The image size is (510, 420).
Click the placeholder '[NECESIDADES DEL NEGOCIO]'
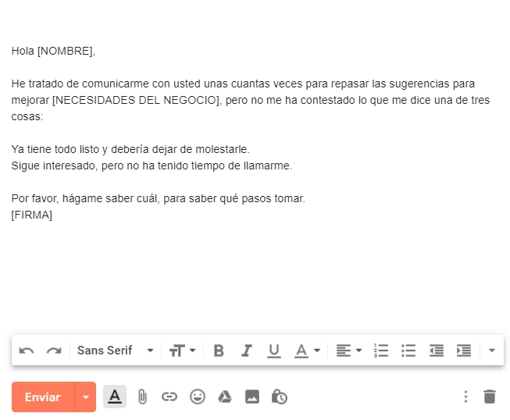137,100
